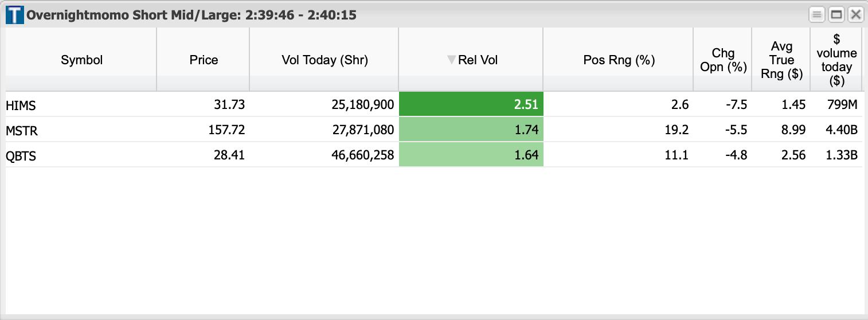
Task: Click the 1.64 Rel Vol cell for QBTS
Action: coord(471,155)
